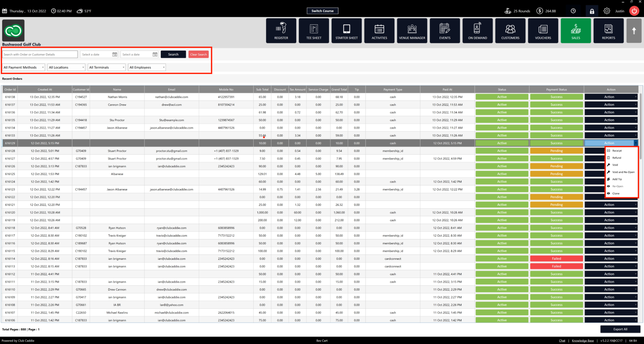Image resolution: width=644 pixels, height=344 pixels.
Task: Click the red power logout icon
Action: [x=634, y=11]
